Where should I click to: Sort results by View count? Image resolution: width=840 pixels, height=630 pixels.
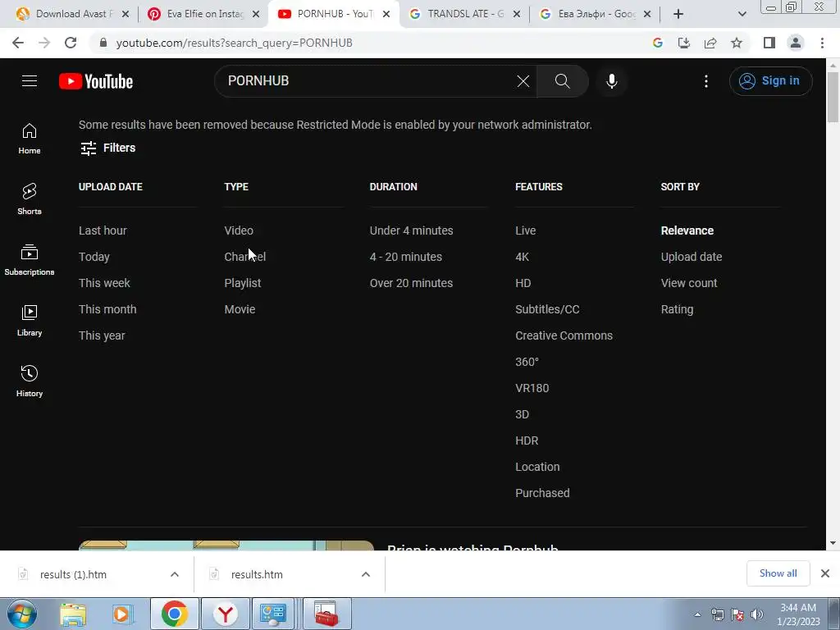pyautogui.click(x=689, y=283)
